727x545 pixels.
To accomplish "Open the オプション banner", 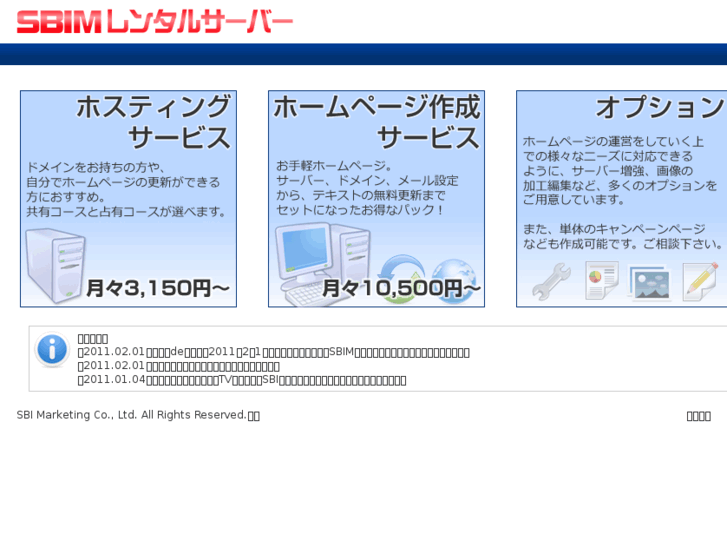I will tap(622, 199).
